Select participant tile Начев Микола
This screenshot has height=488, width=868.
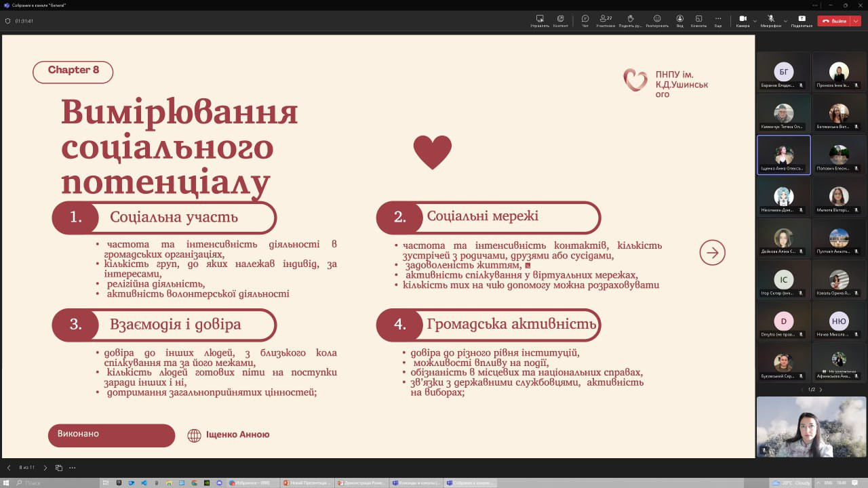click(840, 321)
